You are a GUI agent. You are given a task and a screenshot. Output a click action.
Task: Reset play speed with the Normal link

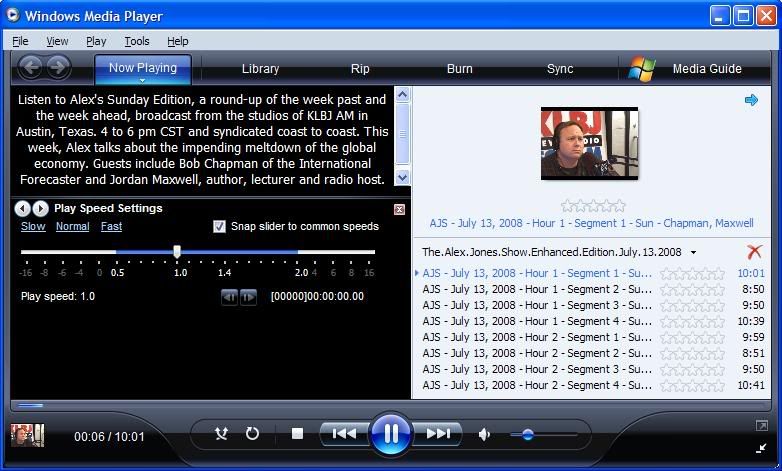click(72, 227)
